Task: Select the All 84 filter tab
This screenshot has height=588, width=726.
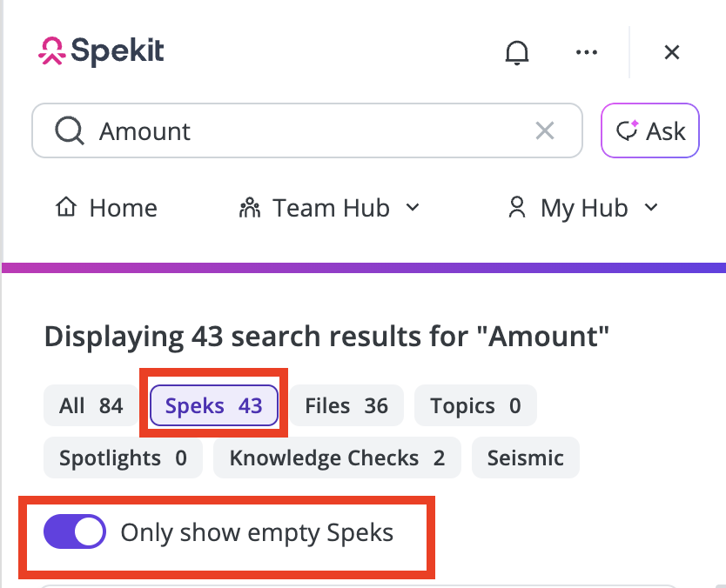Action: 91,405
